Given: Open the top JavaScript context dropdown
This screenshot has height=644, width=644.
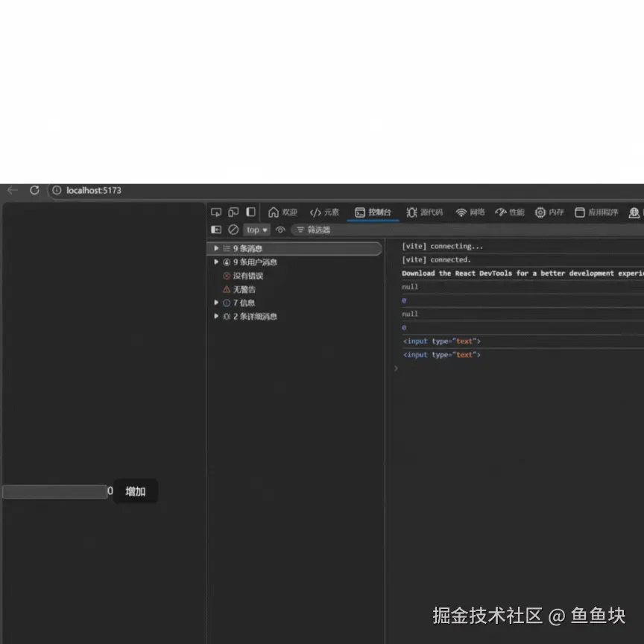Looking at the screenshot, I should tap(256, 230).
